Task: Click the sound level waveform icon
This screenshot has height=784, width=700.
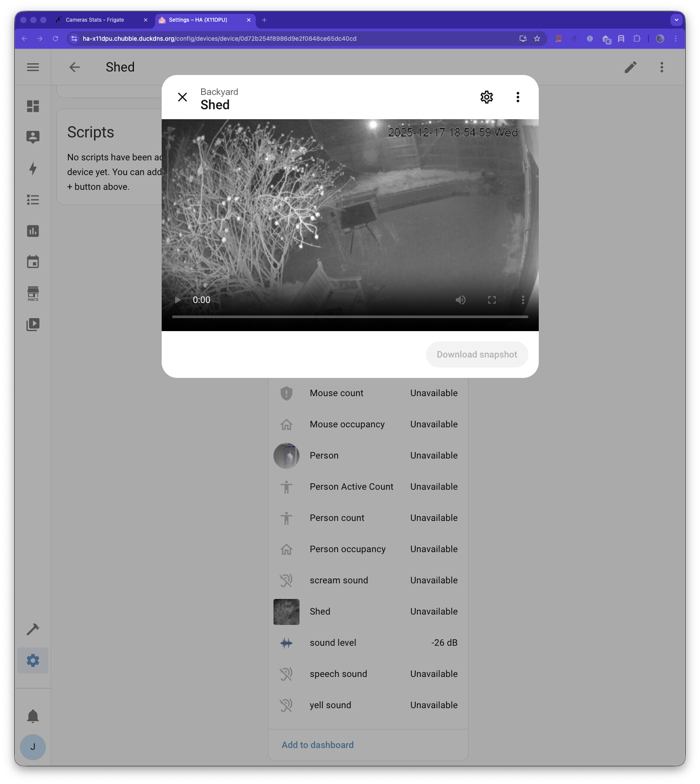Action: (x=287, y=643)
